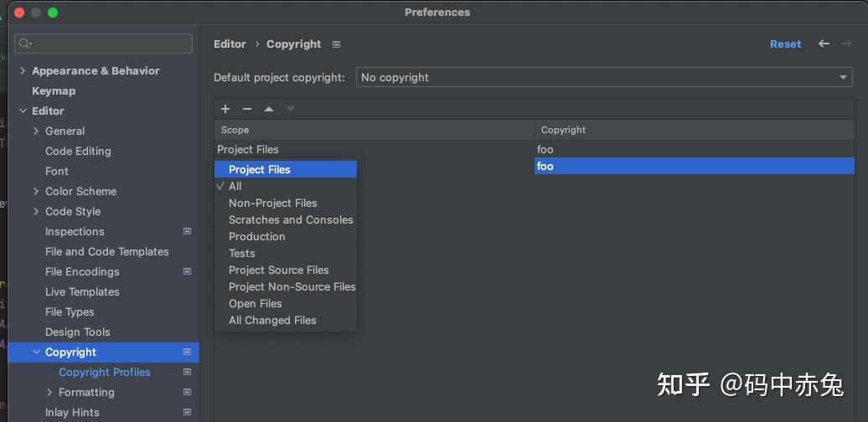Image resolution: width=868 pixels, height=422 pixels.
Task: Open Default project copyright dropdown
Action: coord(604,77)
